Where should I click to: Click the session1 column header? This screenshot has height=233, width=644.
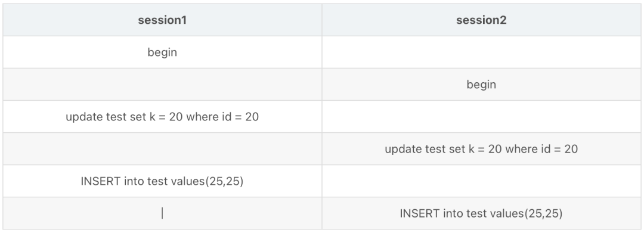[162, 20]
